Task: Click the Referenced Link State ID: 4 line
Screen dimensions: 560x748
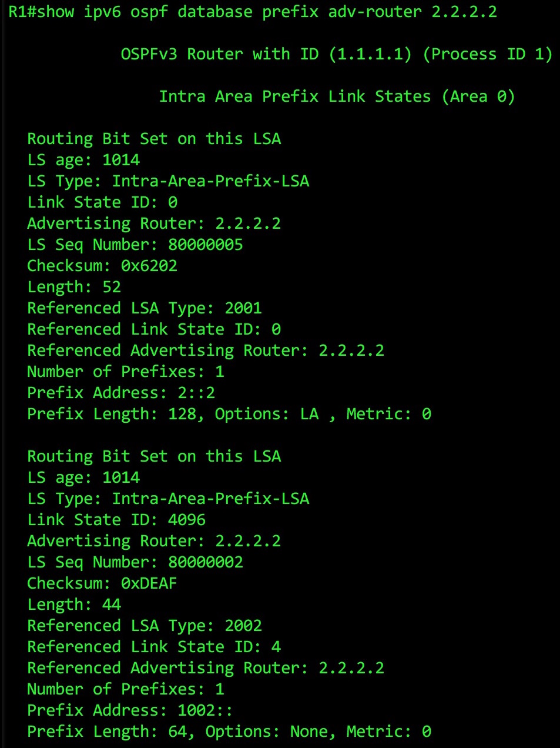Action: pyautogui.click(x=154, y=647)
